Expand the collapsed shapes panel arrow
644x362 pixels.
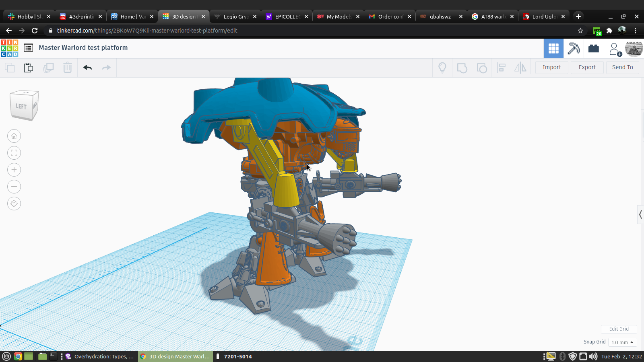pos(640,215)
